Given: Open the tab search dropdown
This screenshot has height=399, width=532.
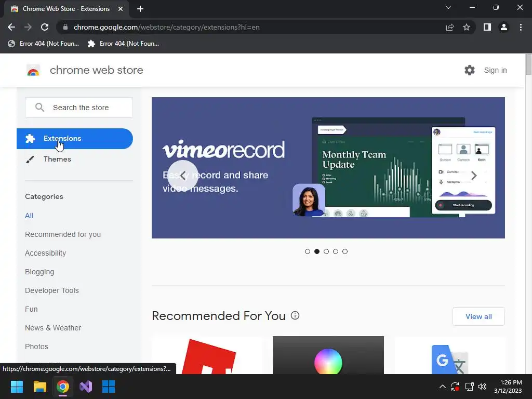Looking at the screenshot, I should pos(448,7).
